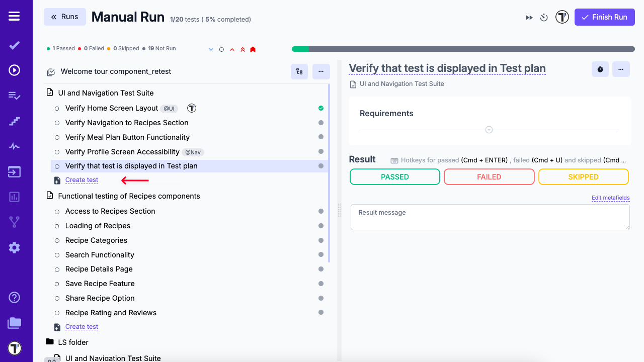This screenshot has width=644, height=362.
Task: Select the Verify Navigation to Recipes Section test
Action: pyautogui.click(x=127, y=122)
